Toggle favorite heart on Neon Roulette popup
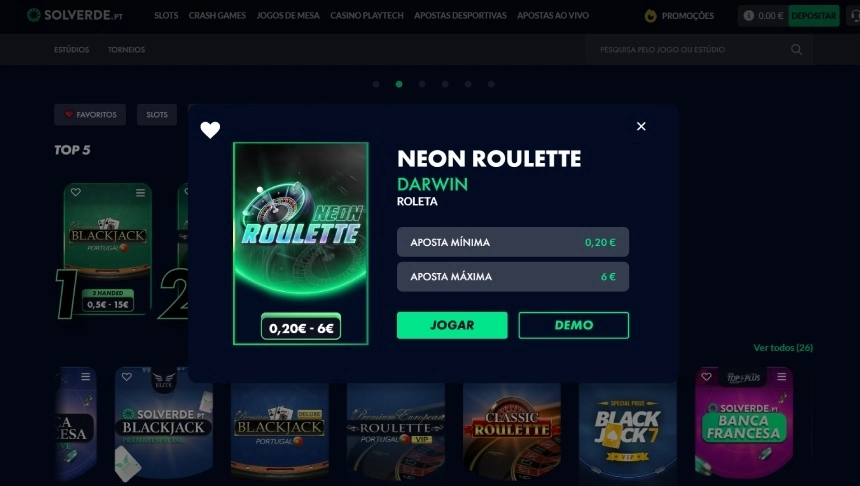The image size is (860, 486). (210, 130)
